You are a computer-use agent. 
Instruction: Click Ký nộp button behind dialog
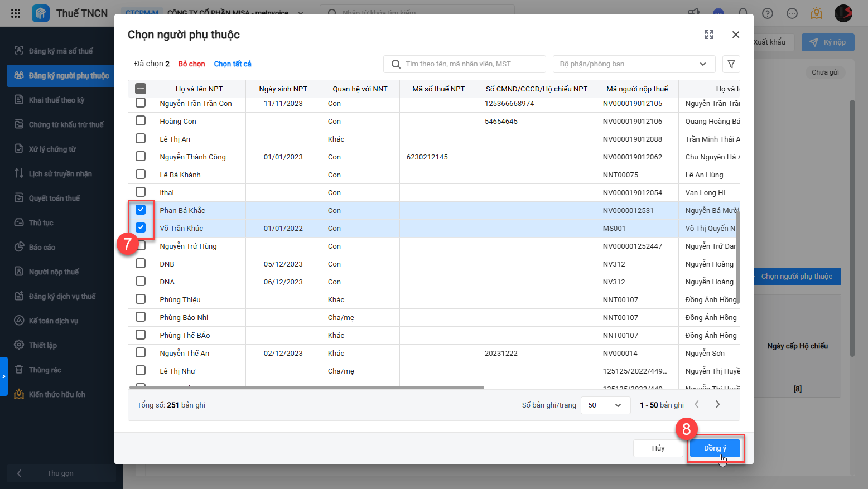(828, 42)
